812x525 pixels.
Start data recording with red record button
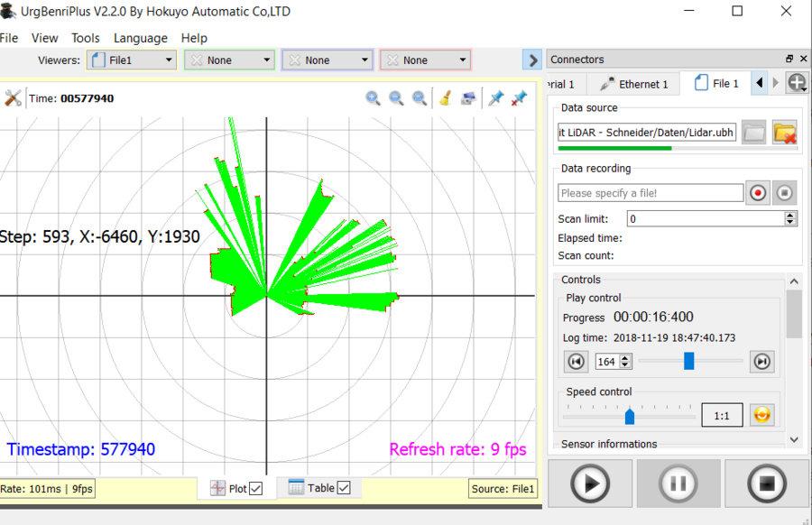pyautogui.click(x=758, y=193)
